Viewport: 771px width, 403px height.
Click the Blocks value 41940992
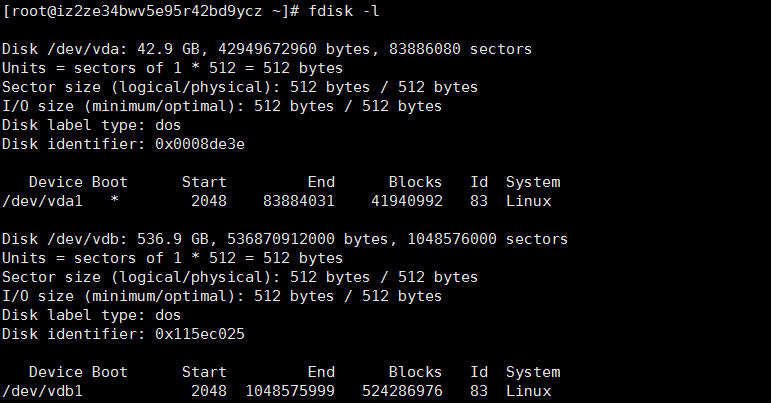(x=407, y=201)
